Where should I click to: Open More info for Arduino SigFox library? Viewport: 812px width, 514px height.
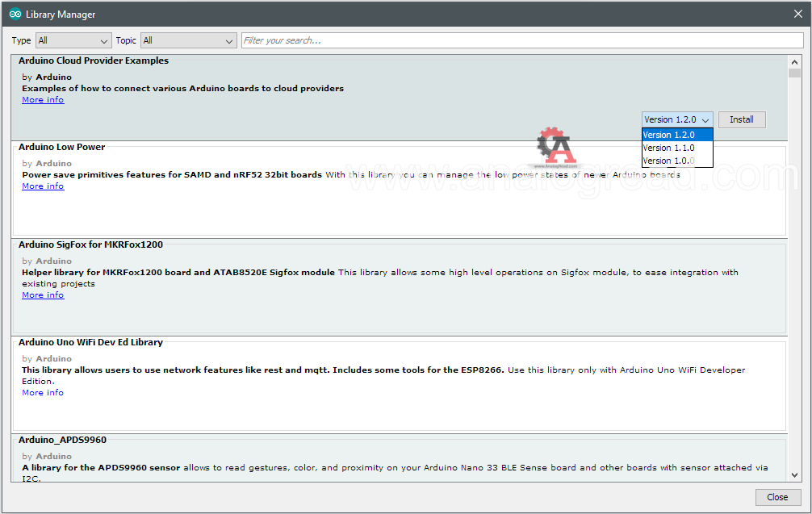(x=43, y=295)
